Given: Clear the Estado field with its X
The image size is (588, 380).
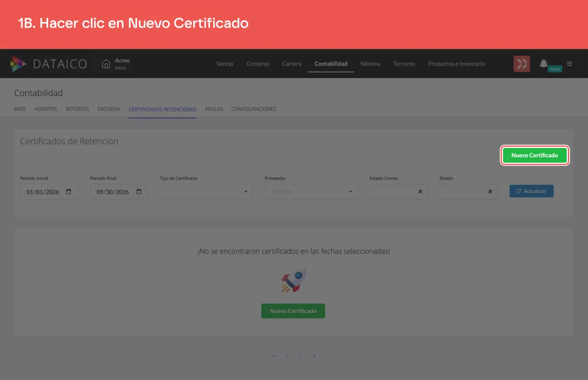Looking at the screenshot, I should click(x=490, y=192).
